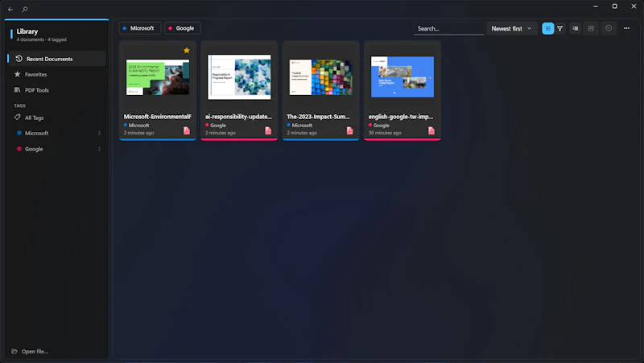644x363 pixels.
Task: Click the Microsoft-EnvironmentalF file name
Action: pos(157,117)
